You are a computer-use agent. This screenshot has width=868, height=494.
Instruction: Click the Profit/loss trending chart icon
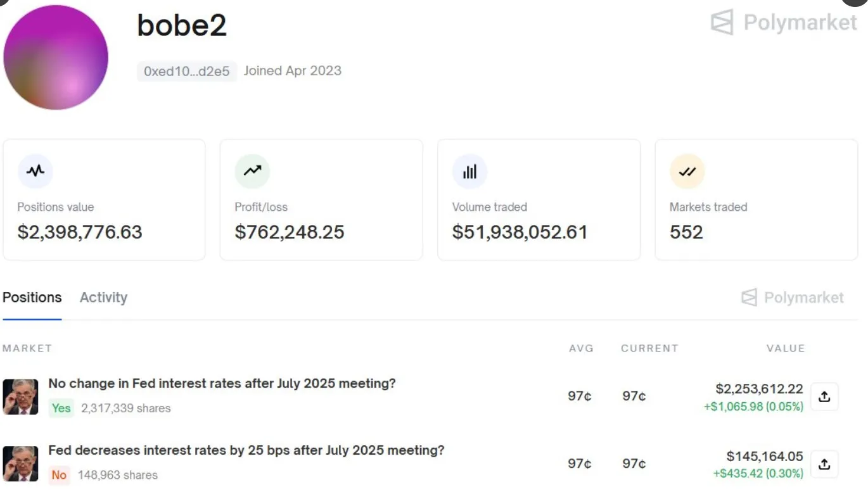pos(253,170)
